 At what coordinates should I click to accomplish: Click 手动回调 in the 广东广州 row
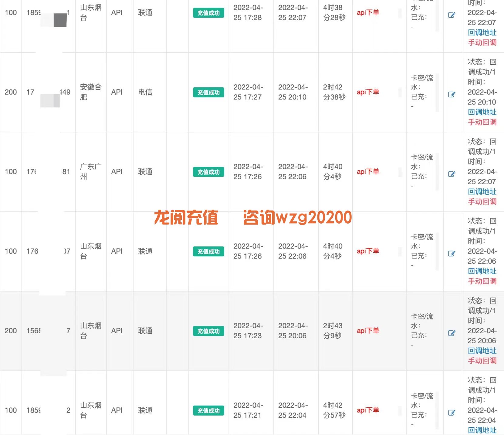[482, 201]
